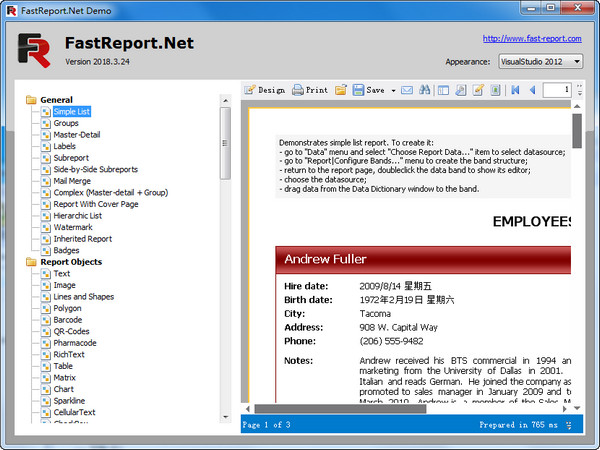Open the Save dropdown arrow
The image size is (600, 450).
pos(392,90)
